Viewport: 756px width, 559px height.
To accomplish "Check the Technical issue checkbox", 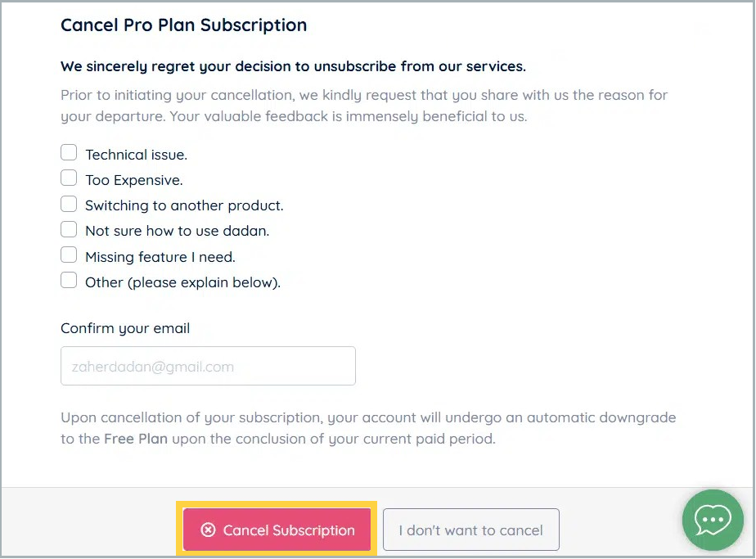I will [x=70, y=153].
